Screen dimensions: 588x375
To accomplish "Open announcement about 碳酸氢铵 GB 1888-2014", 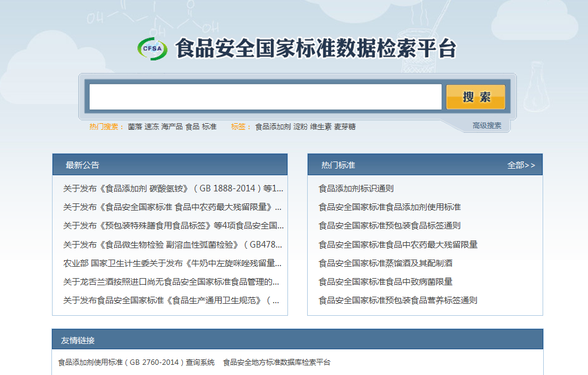I will click(173, 188).
